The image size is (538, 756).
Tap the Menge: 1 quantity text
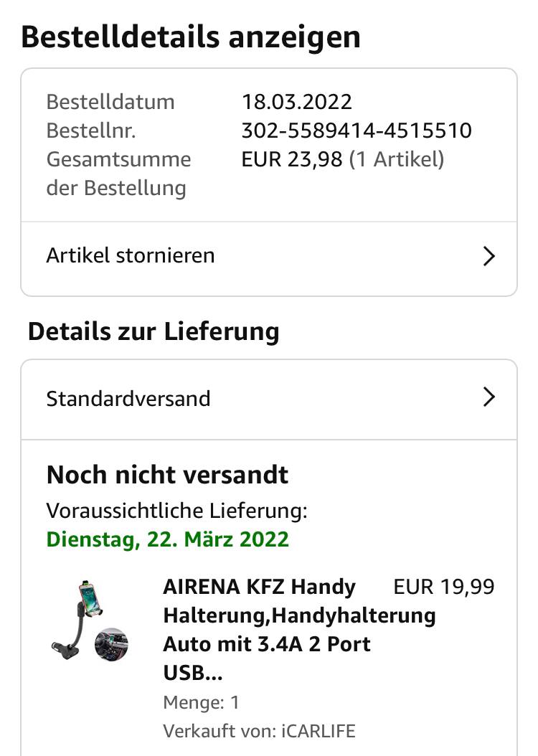(x=202, y=702)
